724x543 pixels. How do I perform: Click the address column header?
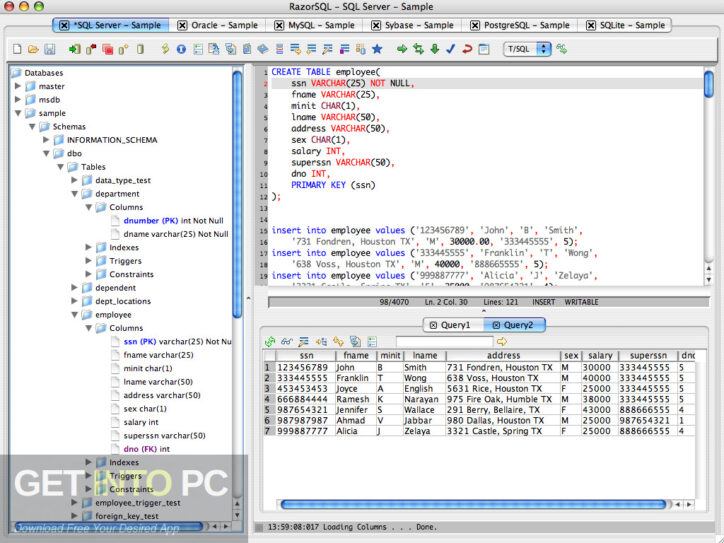coord(503,356)
